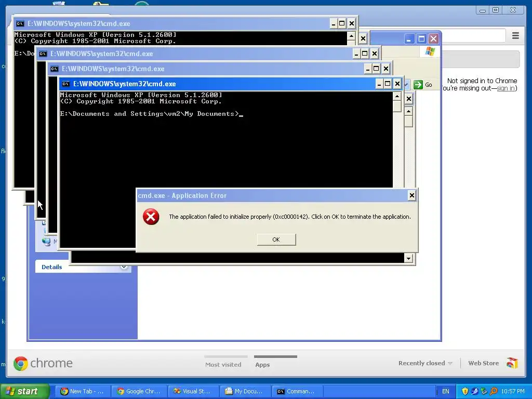Screen dimensions: 532x399
Task: Click the scroll down arrow of the cmd window behind the dialog
Action: pyautogui.click(x=408, y=258)
